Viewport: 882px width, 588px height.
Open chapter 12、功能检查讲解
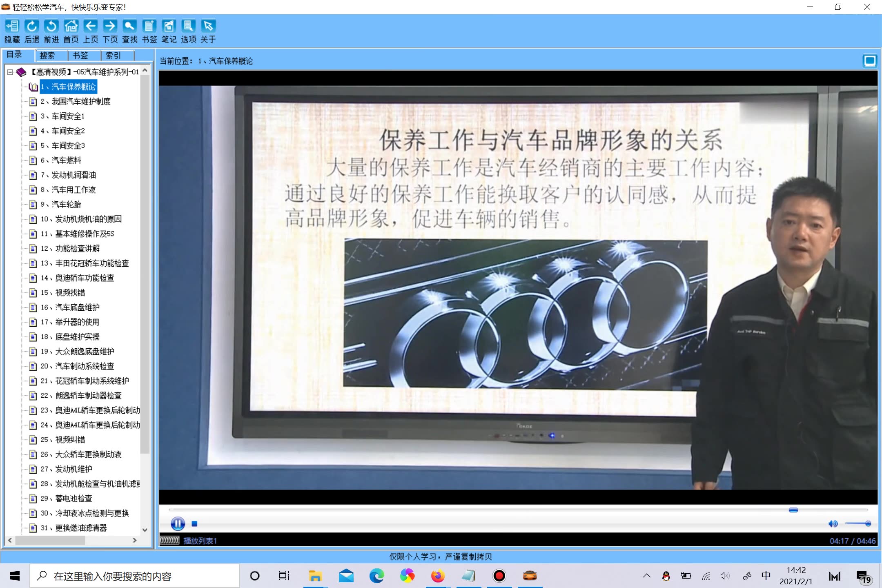point(70,249)
